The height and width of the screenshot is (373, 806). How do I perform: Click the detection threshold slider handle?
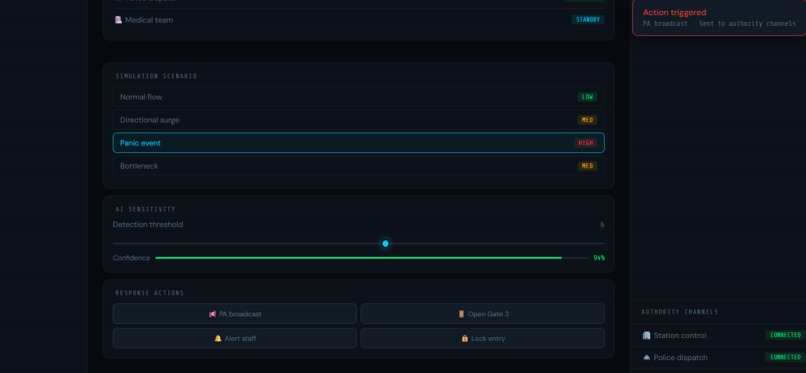point(386,244)
